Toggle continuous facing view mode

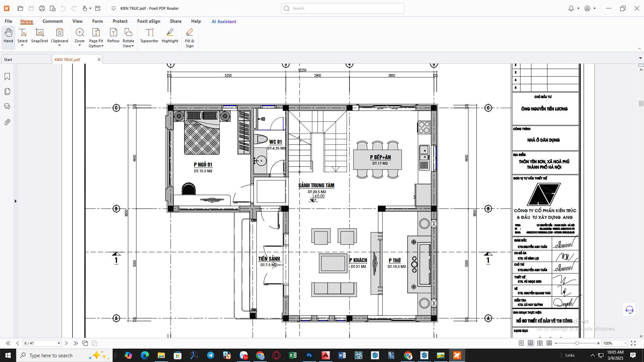point(549,343)
